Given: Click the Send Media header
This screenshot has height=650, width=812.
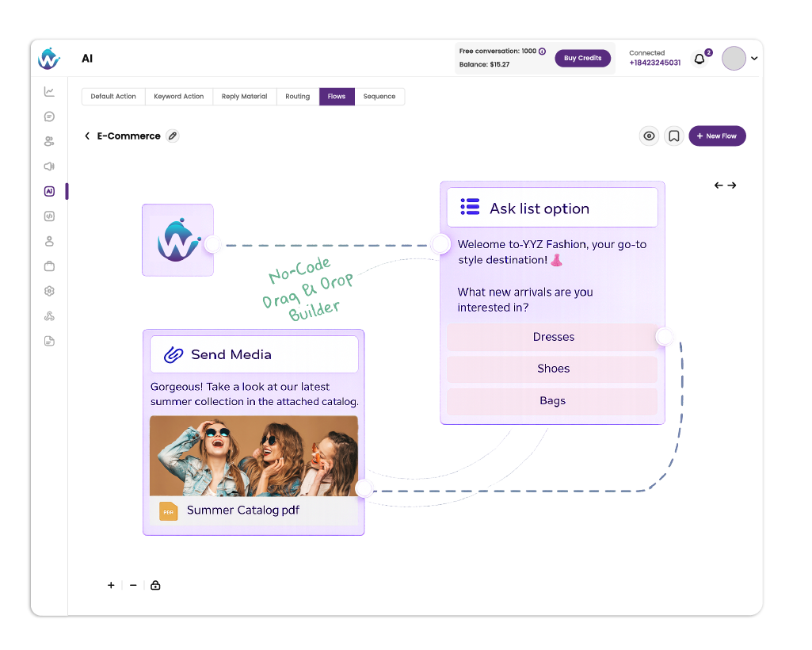Looking at the screenshot, I should 254,354.
